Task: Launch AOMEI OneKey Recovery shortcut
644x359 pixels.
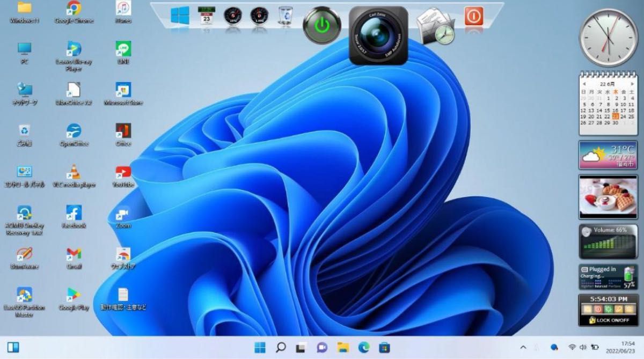Action: [x=24, y=221]
